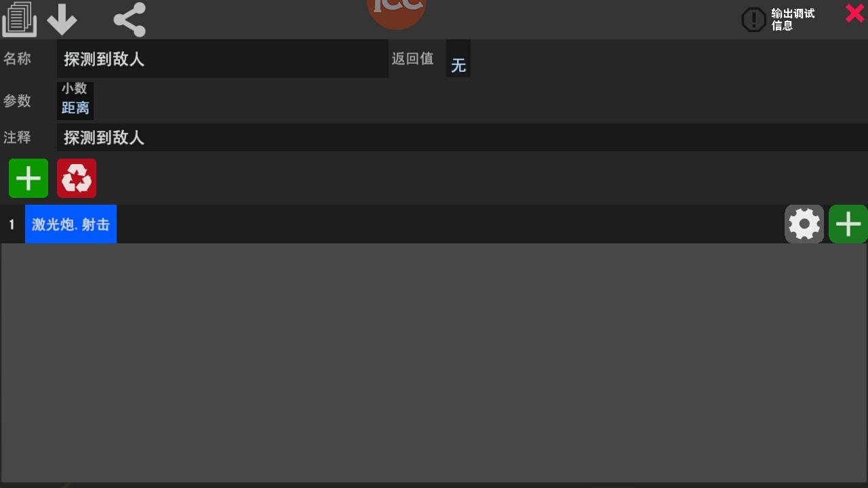Edit the 注释 comment field
868x488 pixels.
(x=462, y=138)
